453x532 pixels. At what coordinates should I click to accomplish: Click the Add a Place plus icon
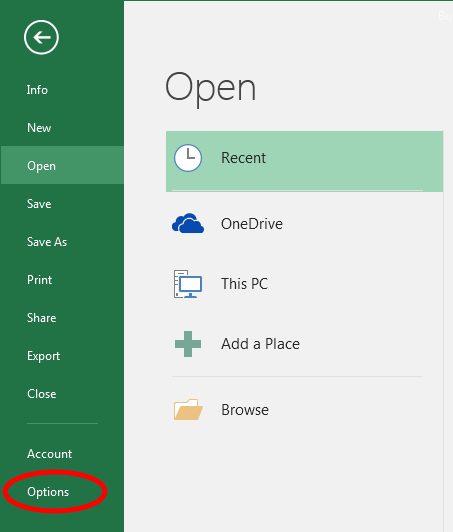pyautogui.click(x=188, y=344)
